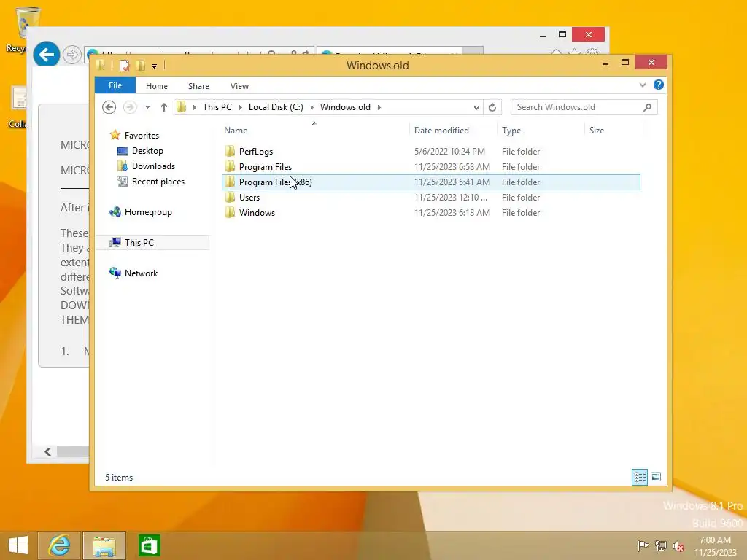The width and height of the screenshot is (747, 560).
Task: Select the Program Files (x86) folder
Action: (x=430, y=182)
